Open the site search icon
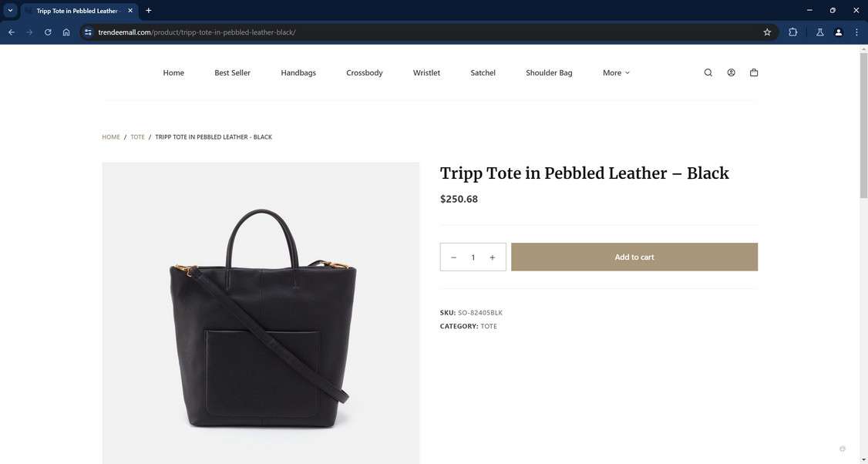The height and width of the screenshot is (464, 868). (x=708, y=72)
